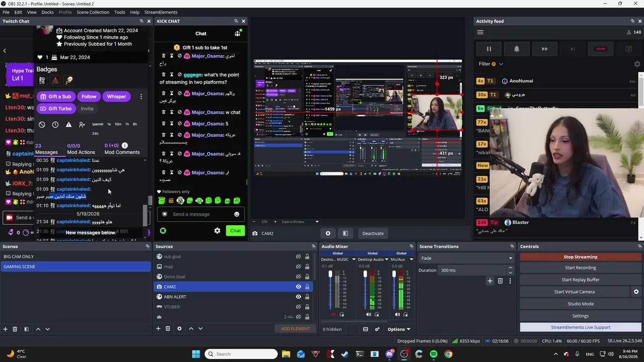Click the Gift a Sub button

(x=56, y=97)
